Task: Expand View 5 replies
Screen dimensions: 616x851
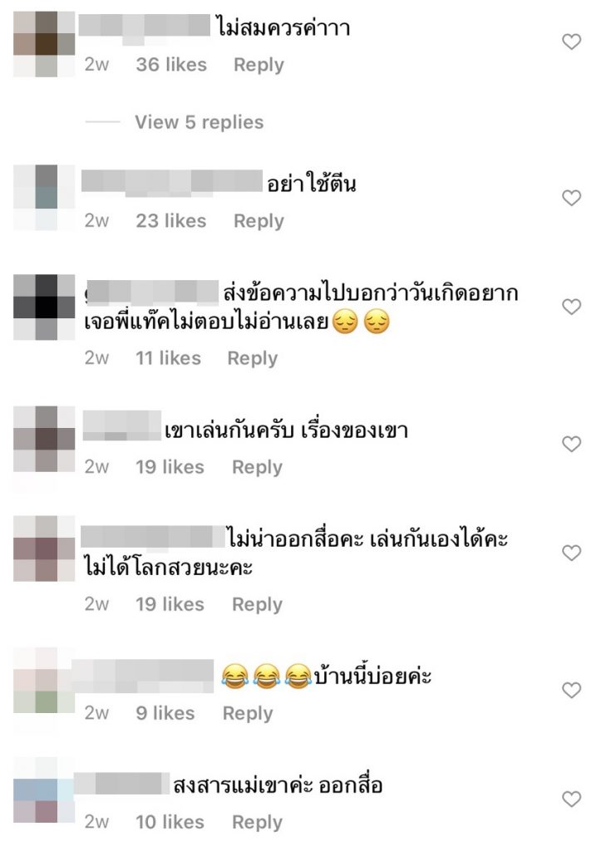Action: point(200,122)
